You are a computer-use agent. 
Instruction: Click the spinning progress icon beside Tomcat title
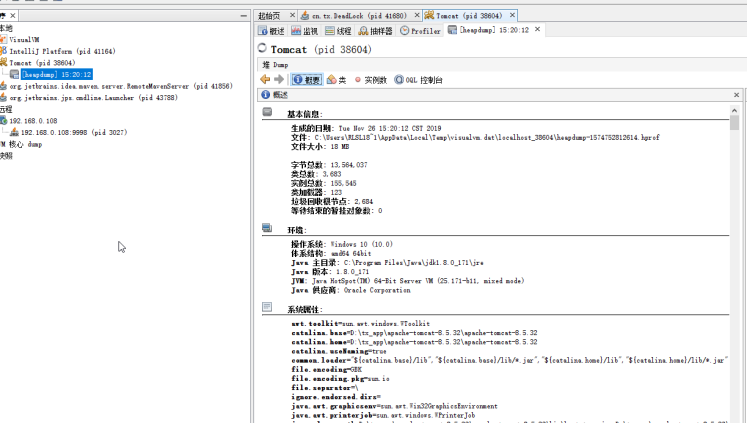click(262, 48)
